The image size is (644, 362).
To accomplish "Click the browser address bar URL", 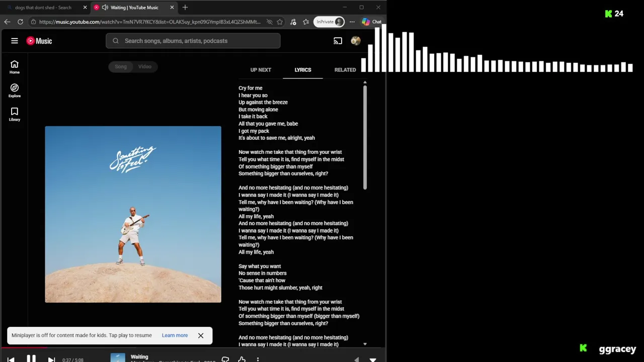I will pos(150,22).
